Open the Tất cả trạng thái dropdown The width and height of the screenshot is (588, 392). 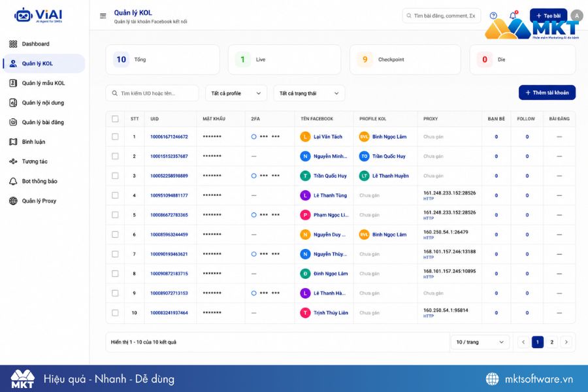tap(310, 93)
